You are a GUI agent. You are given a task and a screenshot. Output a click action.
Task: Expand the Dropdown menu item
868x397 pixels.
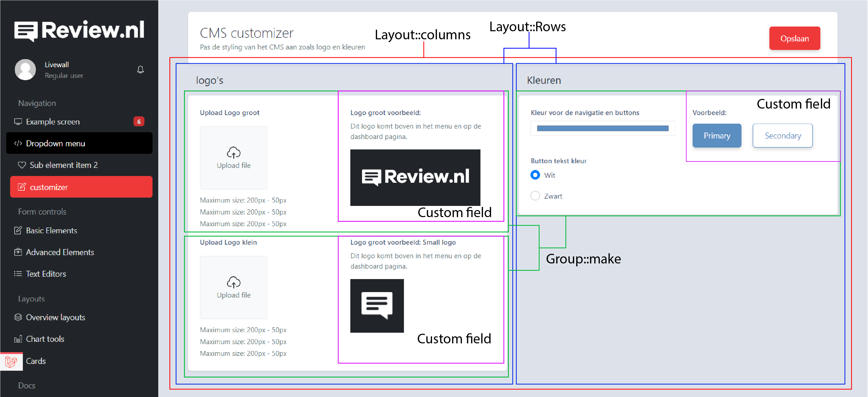tap(80, 143)
